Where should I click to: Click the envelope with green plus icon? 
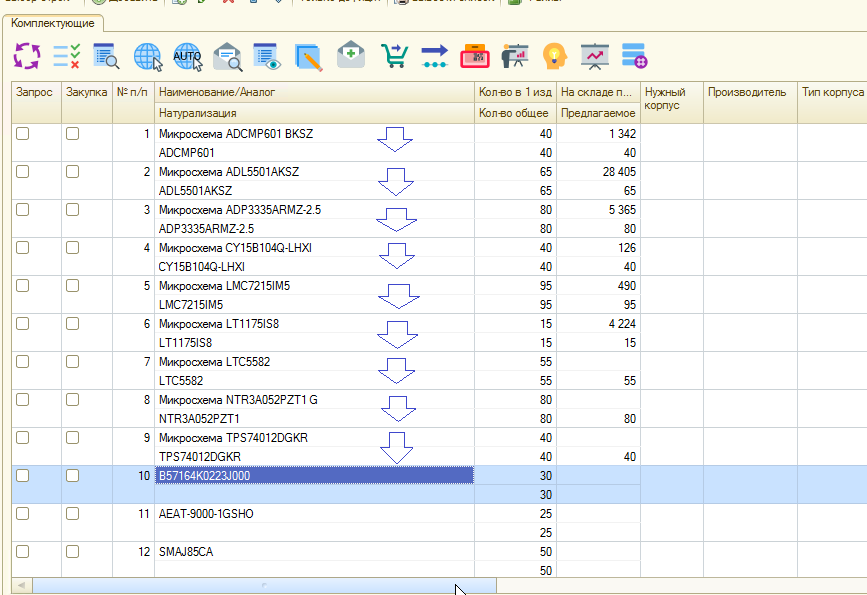[x=350, y=56]
